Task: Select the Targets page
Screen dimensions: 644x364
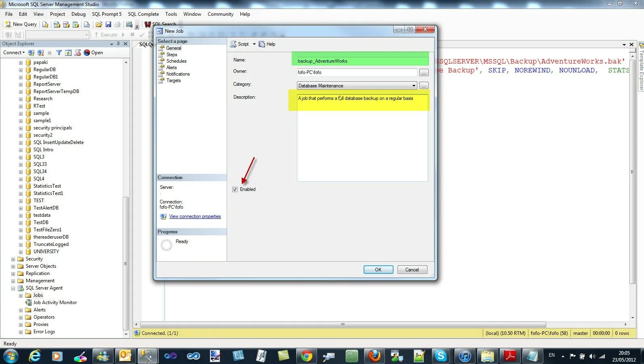Action: (x=173, y=80)
